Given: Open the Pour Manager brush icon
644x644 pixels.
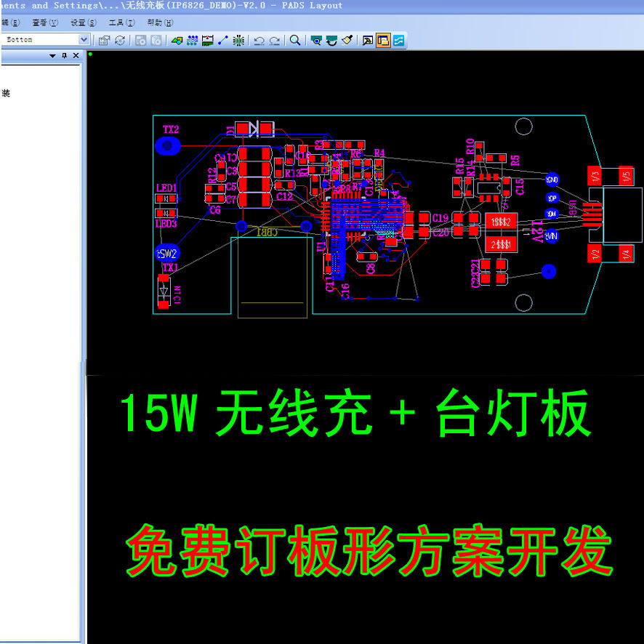Looking at the screenshot, I should pyautogui.click(x=347, y=40).
